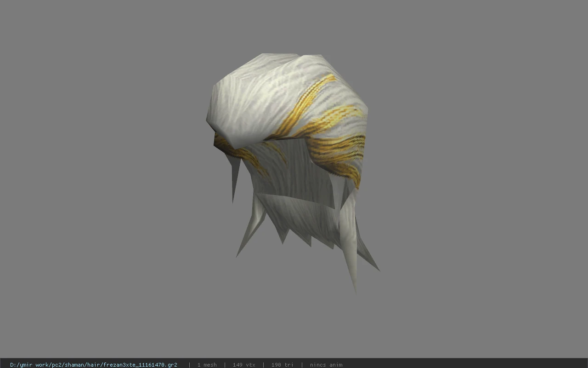Click the "190 tri" status entry
Viewport: 588px width, 368px height.
(x=283, y=365)
